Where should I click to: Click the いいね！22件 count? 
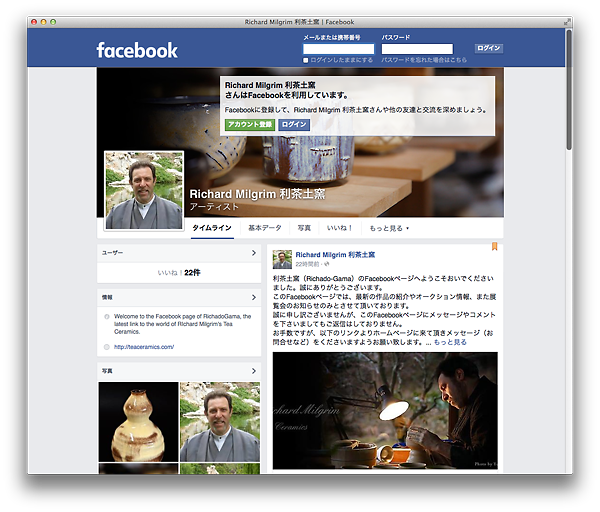tap(179, 273)
